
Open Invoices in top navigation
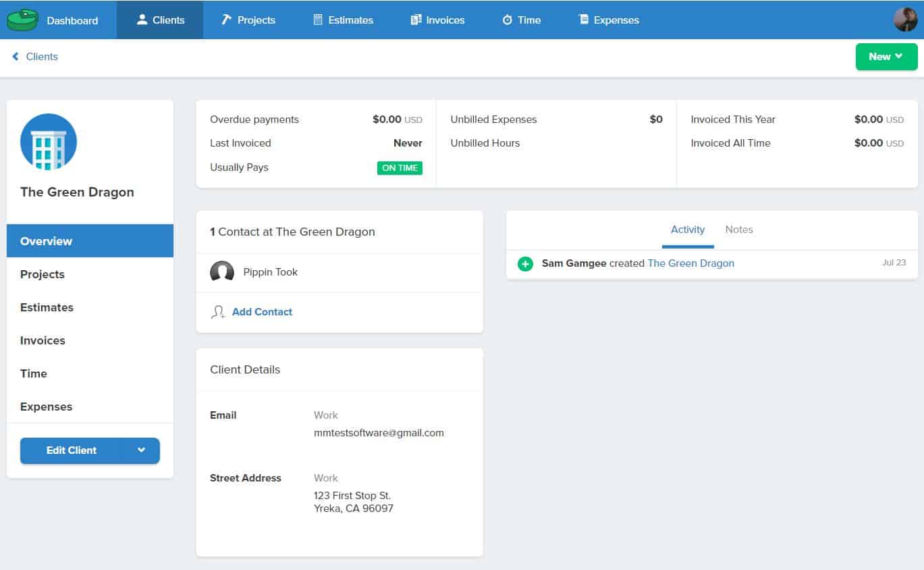(437, 20)
